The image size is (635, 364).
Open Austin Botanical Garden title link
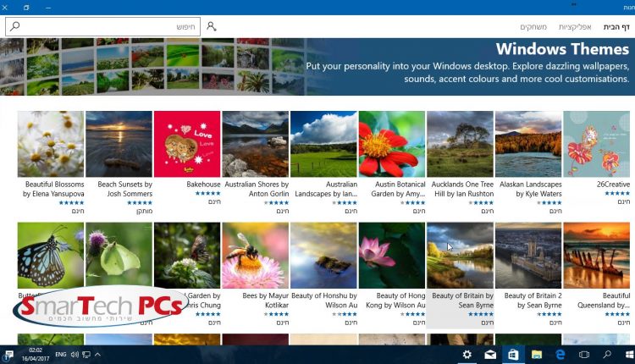399,189
